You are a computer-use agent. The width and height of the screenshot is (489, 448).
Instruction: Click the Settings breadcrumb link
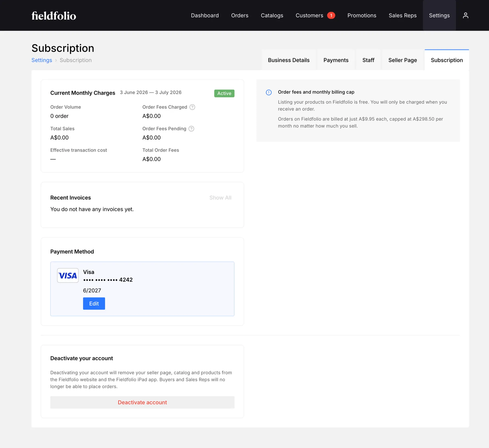[x=42, y=60]
